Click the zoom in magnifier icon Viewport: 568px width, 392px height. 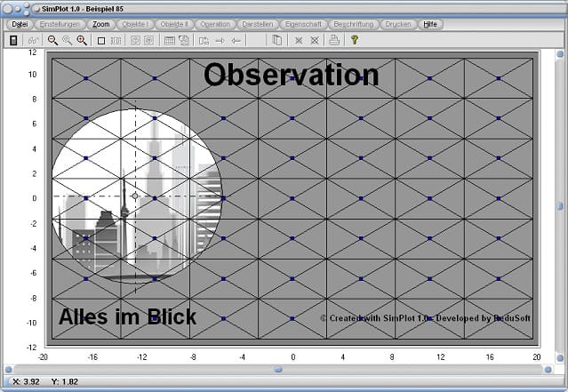point(83,40)
